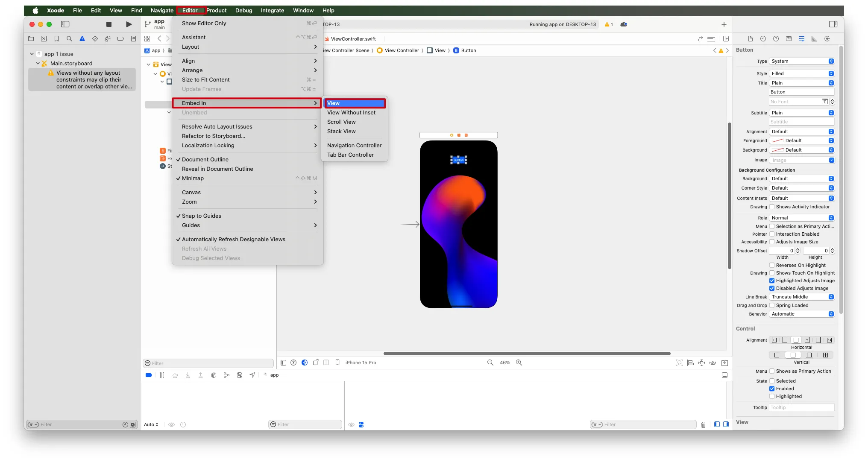Open the Size inspector ruler icon
868x462 pixels.
point(814,39)
